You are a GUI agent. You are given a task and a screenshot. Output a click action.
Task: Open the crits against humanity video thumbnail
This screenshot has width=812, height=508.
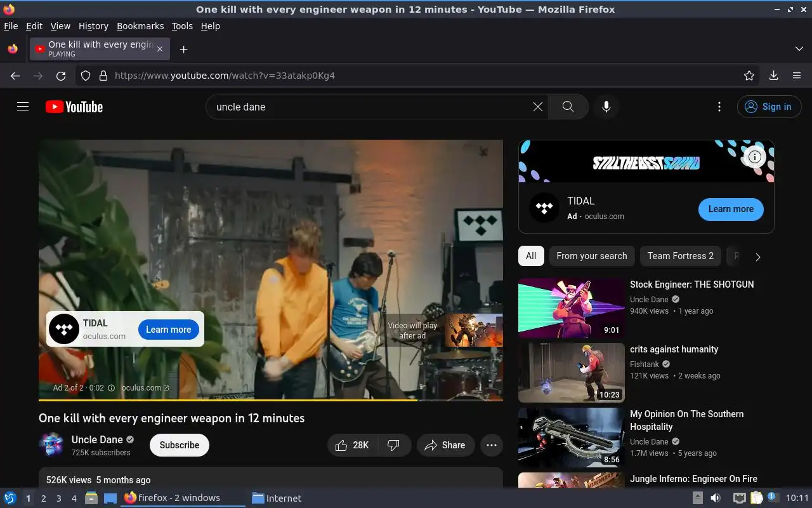572,373
